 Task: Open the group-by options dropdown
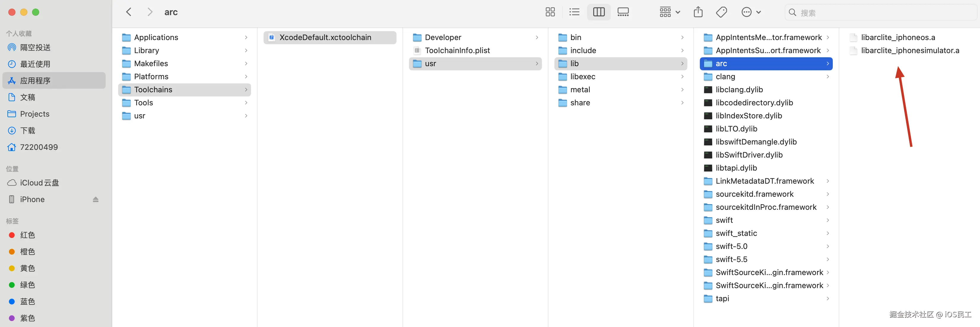point(670,12)
